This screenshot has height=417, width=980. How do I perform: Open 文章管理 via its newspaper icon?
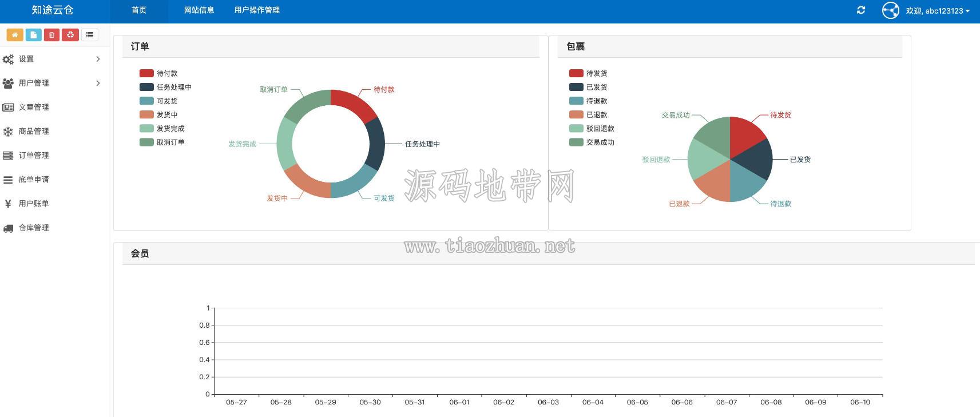pos(8,107)
